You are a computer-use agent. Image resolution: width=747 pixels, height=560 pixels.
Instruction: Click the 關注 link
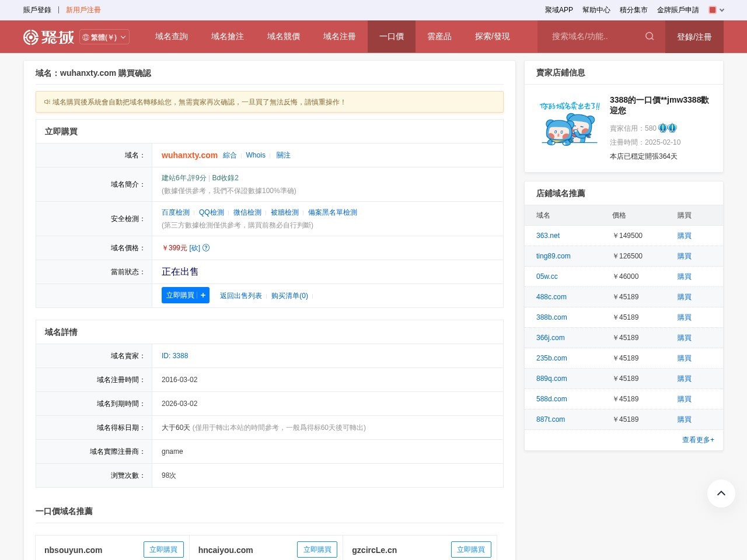coord(284,155)
